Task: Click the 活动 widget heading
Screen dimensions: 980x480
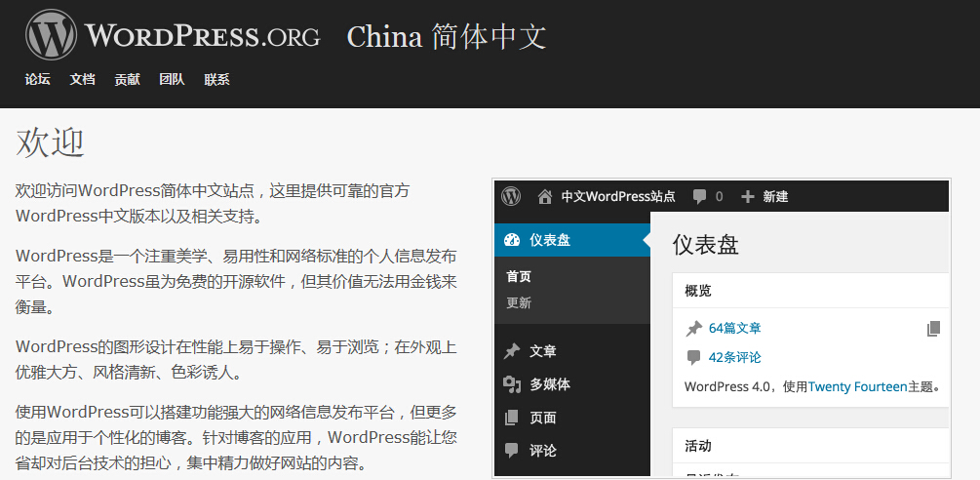Action: tap(698, 446)
